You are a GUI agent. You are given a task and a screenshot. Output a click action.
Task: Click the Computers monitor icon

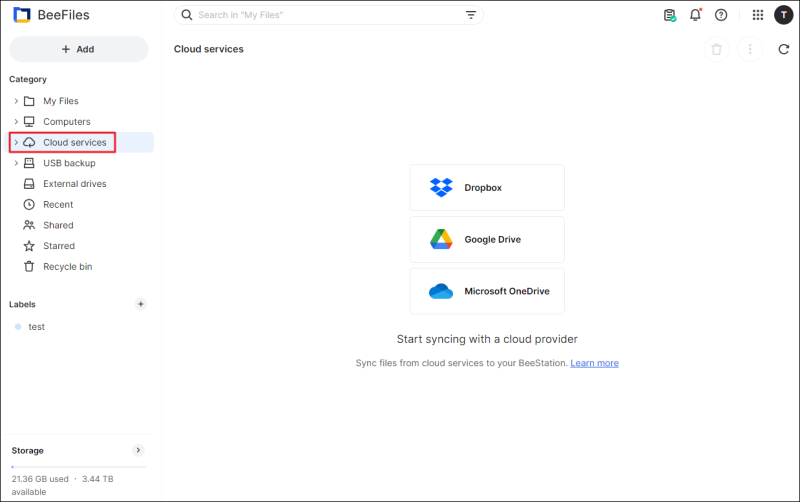30,121
